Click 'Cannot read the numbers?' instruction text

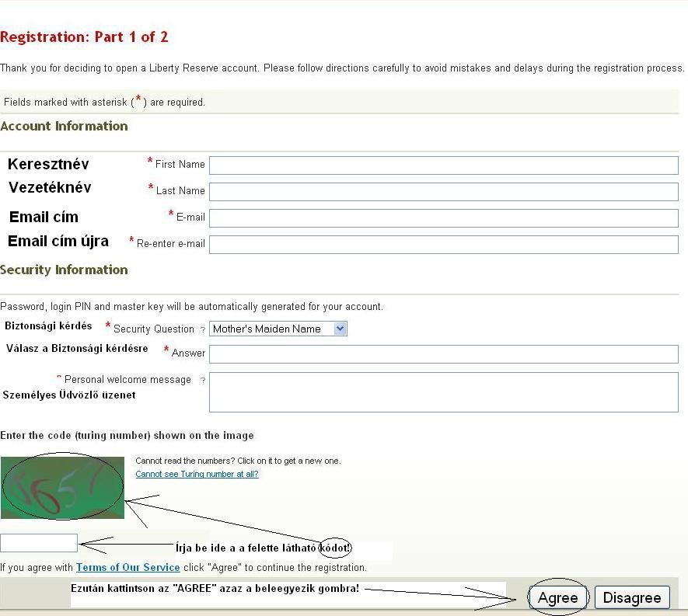click(185, 461)
